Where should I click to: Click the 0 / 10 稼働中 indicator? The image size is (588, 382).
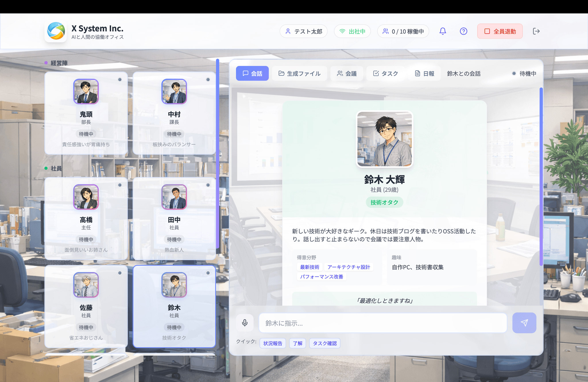[x=403, y=31]
